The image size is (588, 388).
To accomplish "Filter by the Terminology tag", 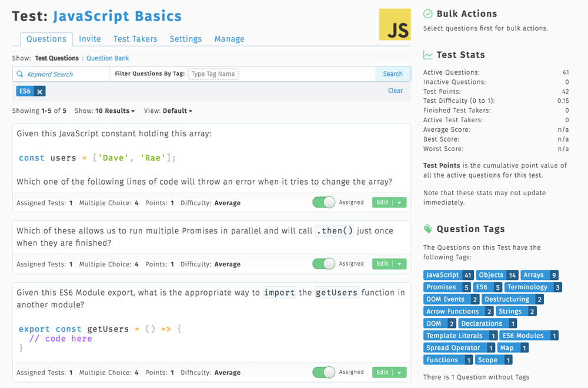I will (x=533, y=287).
